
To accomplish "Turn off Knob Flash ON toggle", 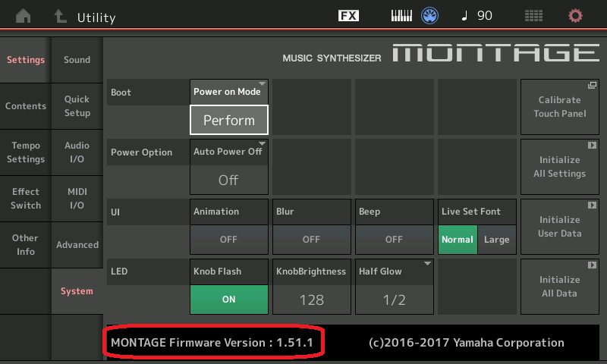I will pos(228,299).
